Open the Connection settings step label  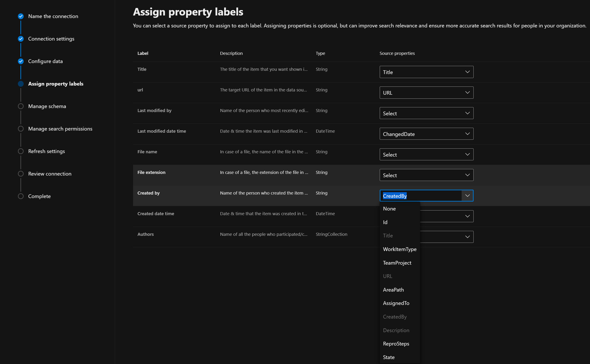(x=51, y=39)
